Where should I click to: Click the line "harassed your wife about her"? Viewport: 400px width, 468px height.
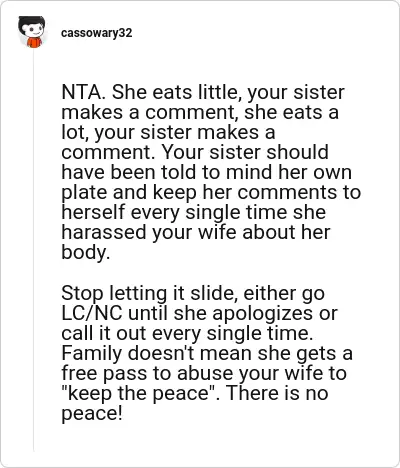click(x=196, y=232)
